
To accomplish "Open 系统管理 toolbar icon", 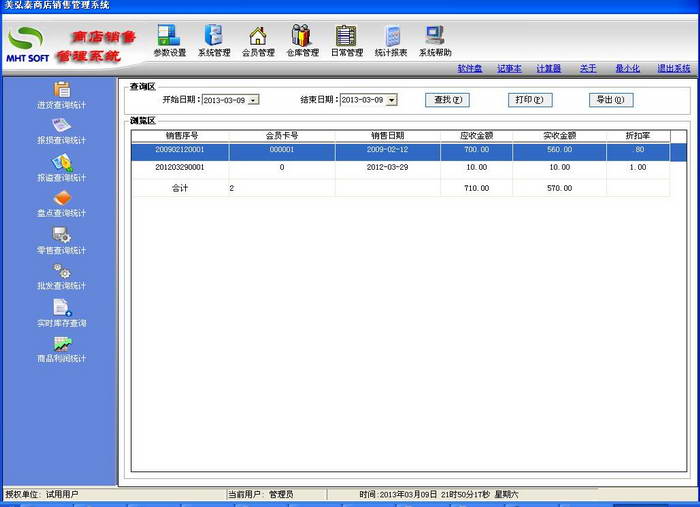I will click(x=214, y=35).
